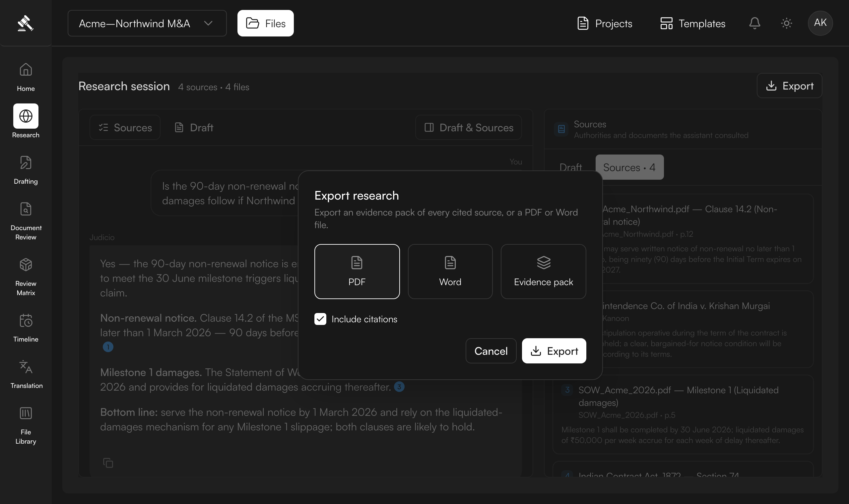Go to Projects
The width and height of the screenshot is (849, 504).
click(605, 23)
